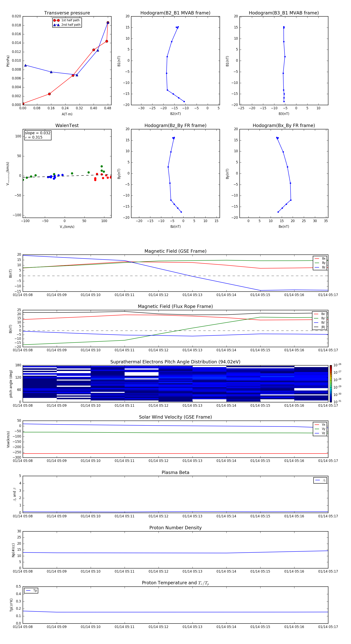This screenshot has width=351, height=644.
Task: Click the 'WalenTest' plot title
Action: (67, 125)
